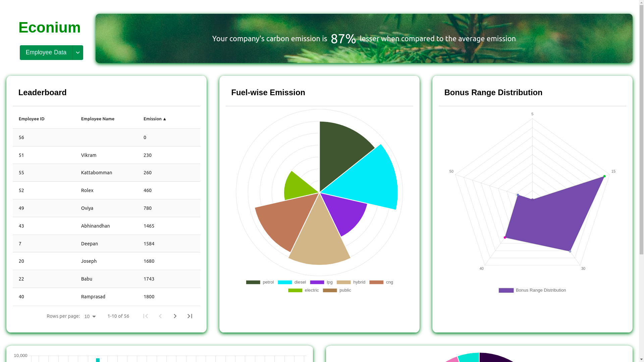
Task: Click the 87% emission banner value
Action: (343, 39)
